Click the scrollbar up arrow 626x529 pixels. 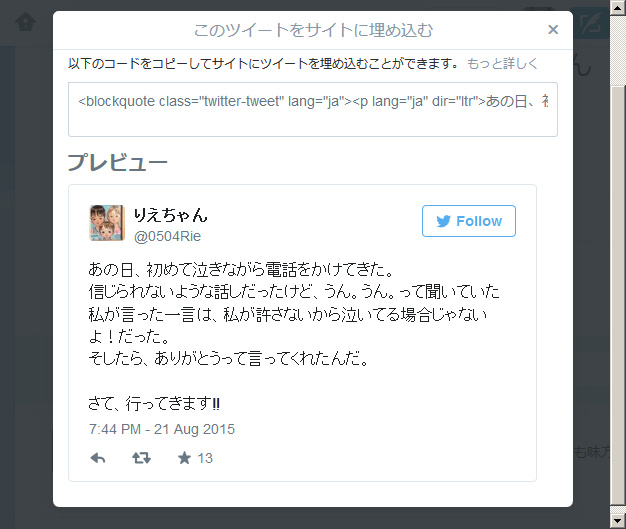(618, 8)
